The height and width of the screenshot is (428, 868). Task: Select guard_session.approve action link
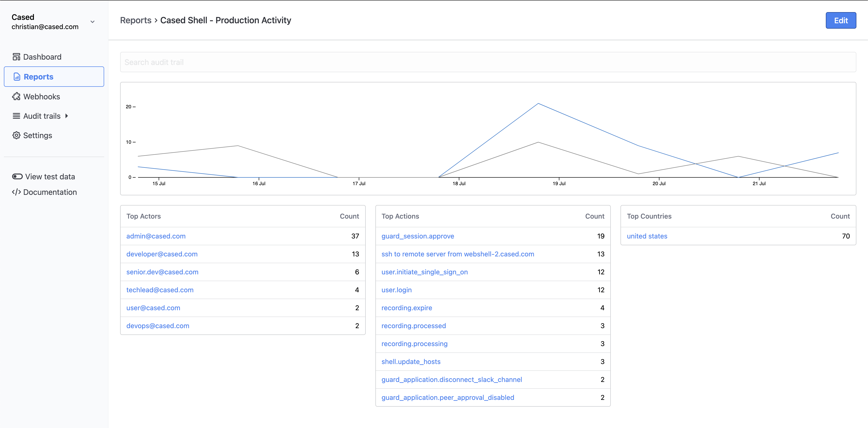(x=418, y=236)
